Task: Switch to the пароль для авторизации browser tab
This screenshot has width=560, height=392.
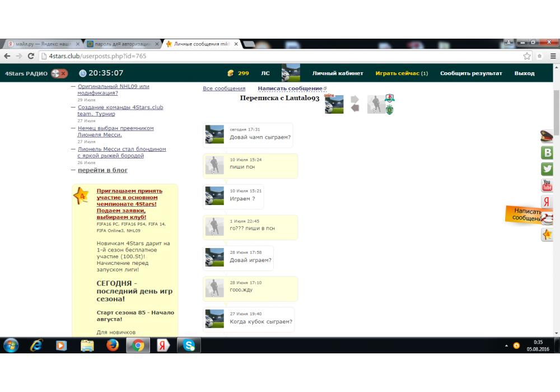Action: point(123,44)
